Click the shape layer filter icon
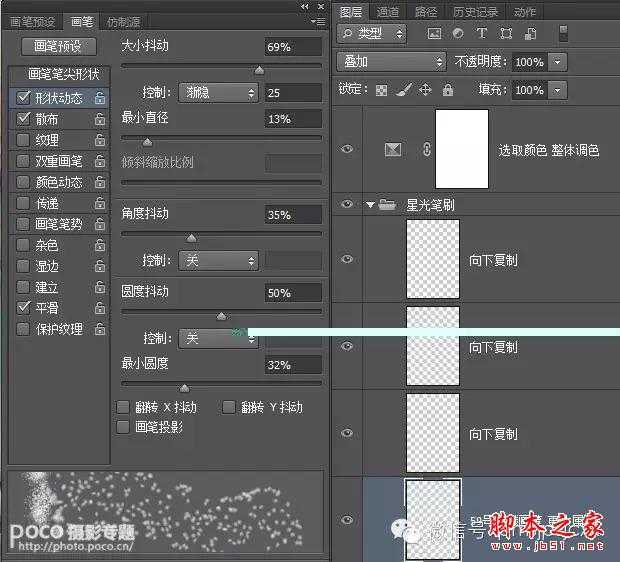Viewport: 620px width, 562px height. [506, 33]
